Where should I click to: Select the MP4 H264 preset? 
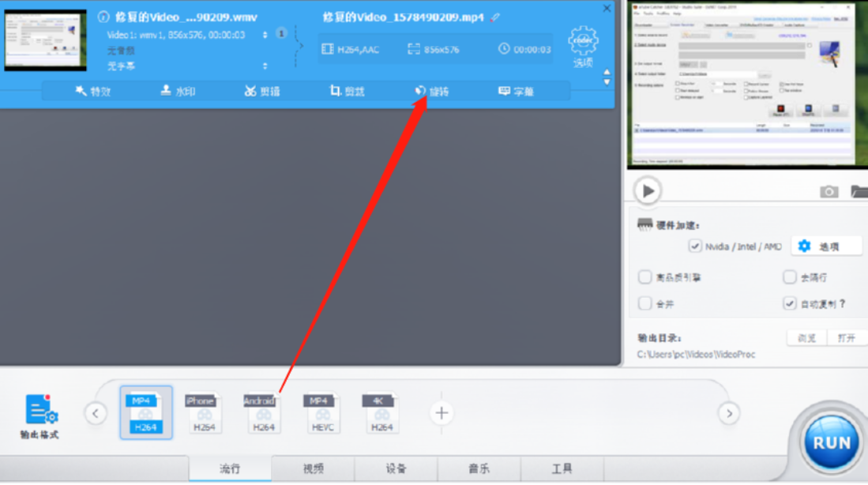point(145,413)
